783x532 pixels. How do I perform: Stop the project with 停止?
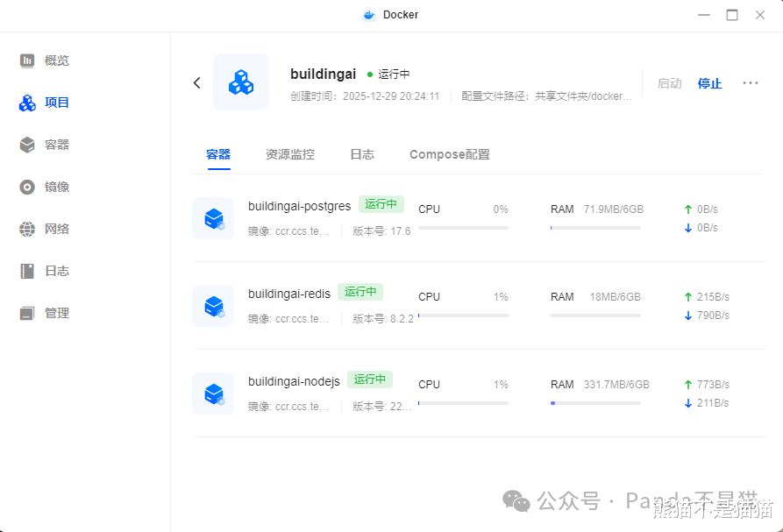point(709,83)
